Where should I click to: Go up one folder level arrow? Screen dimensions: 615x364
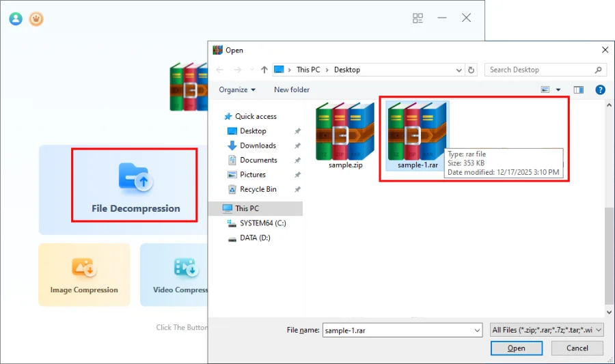point(262,70)
